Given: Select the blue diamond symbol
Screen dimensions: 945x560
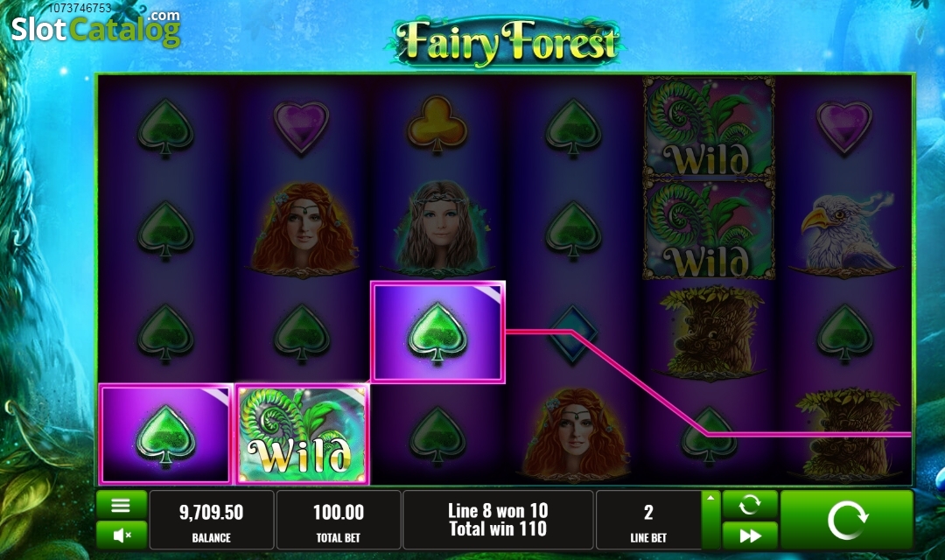Looking at the screenshot, I should tap(572, 334).
